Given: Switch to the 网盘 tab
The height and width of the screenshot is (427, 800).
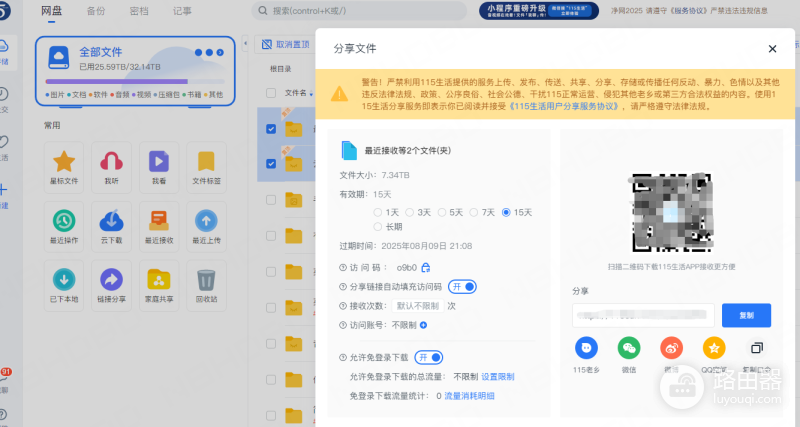Looking at the screenshot, I should coord(52,11).
